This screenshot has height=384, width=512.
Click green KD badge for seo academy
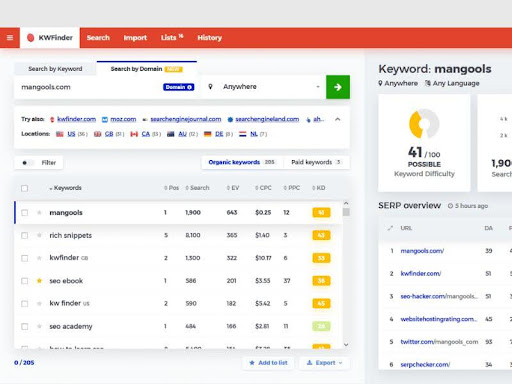point(321,326)
